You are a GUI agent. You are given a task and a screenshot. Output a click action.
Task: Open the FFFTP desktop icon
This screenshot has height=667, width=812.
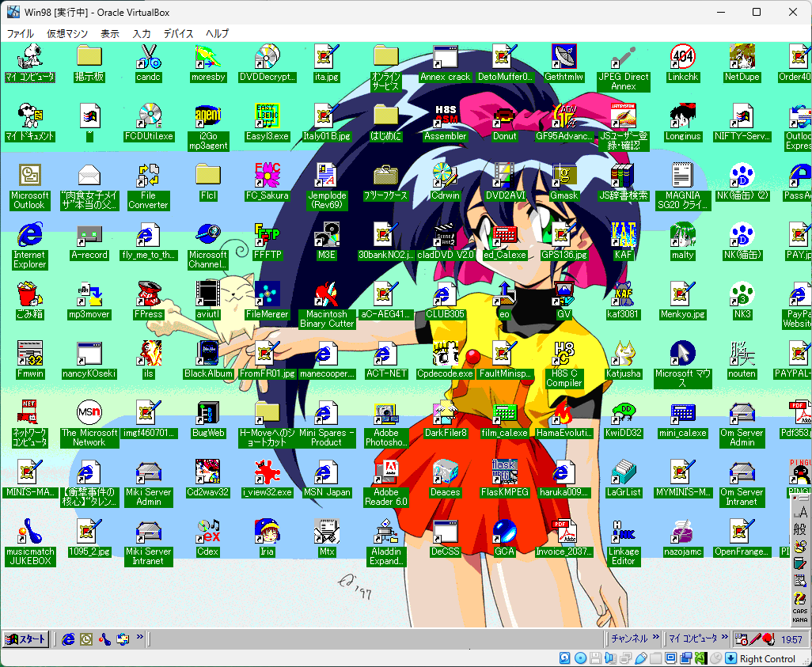pos(267,236)
